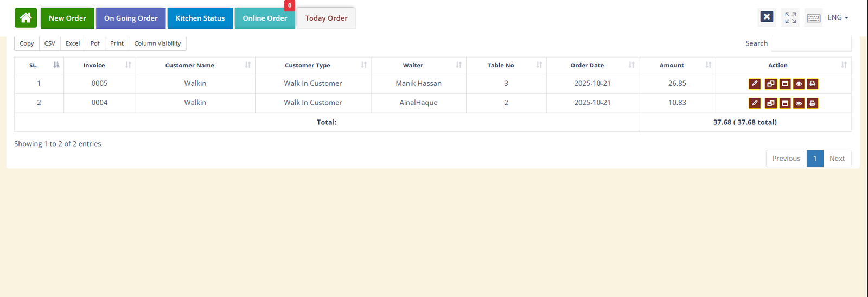Open the Column Visibility options
The image size is (868, 297).
click(157, 43)
